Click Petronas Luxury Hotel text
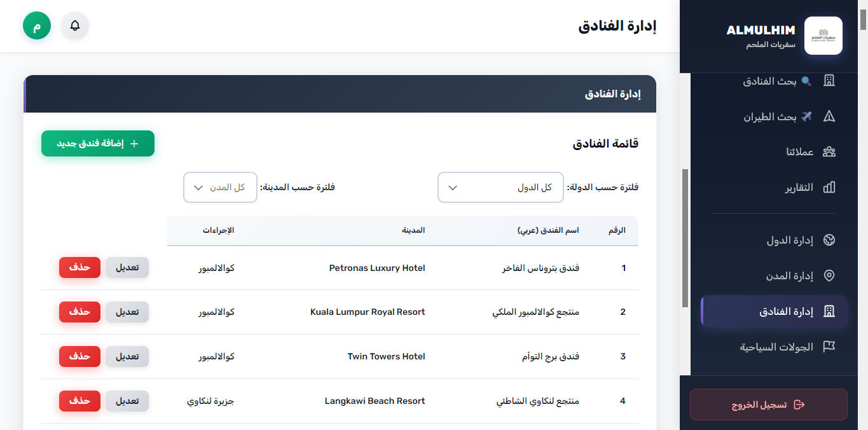 [x=377, y=268]
